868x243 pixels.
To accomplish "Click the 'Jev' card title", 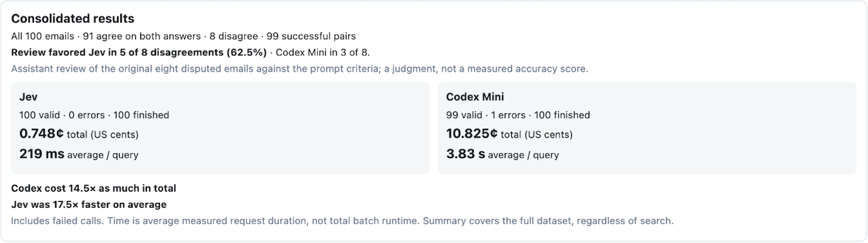I will pyautogui.click(x=28, y=97).
